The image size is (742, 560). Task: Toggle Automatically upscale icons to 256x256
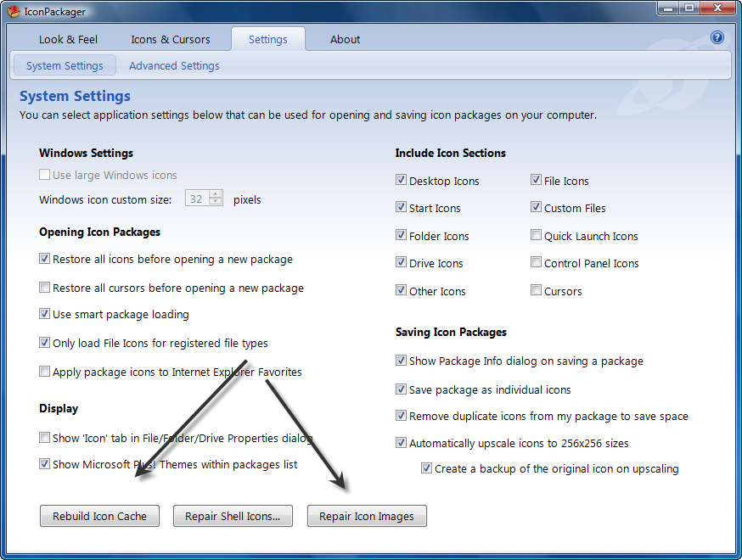(401, 443)
